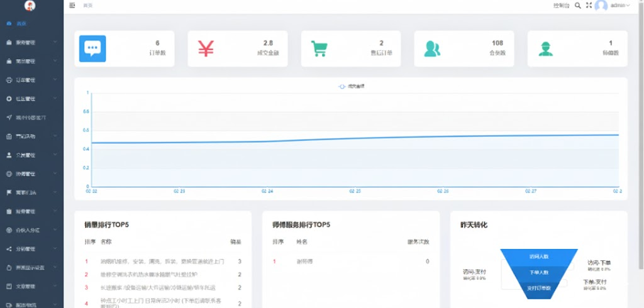Click the admin username text

(x=618, y=5)
